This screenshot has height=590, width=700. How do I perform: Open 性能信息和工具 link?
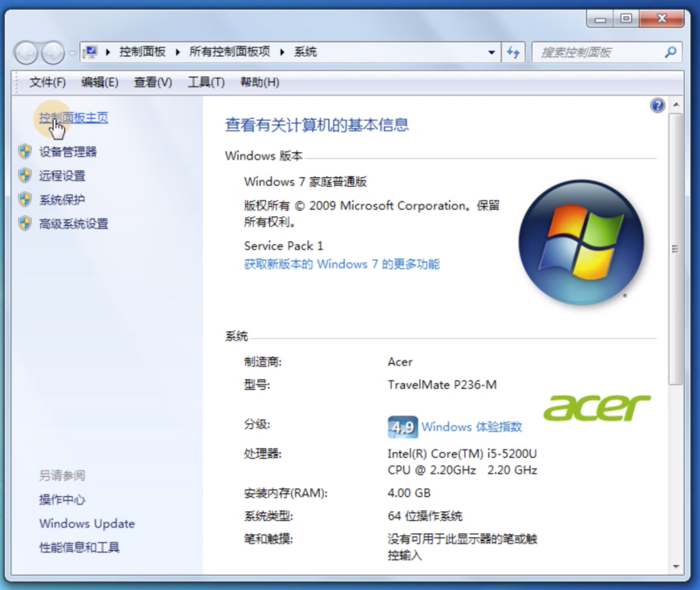(x=79, y=548)
